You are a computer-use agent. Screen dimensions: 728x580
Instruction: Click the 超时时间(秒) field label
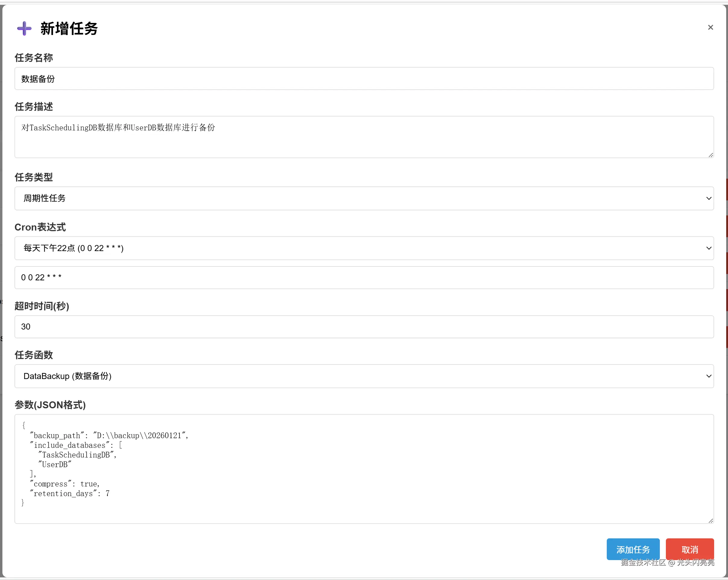pos(42,306)
